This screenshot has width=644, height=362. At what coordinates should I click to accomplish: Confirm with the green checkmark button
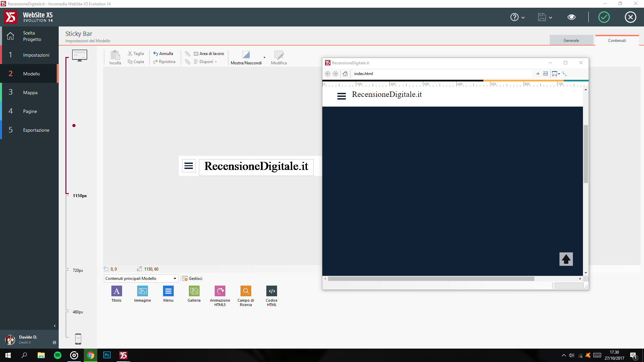click(604, 17)
